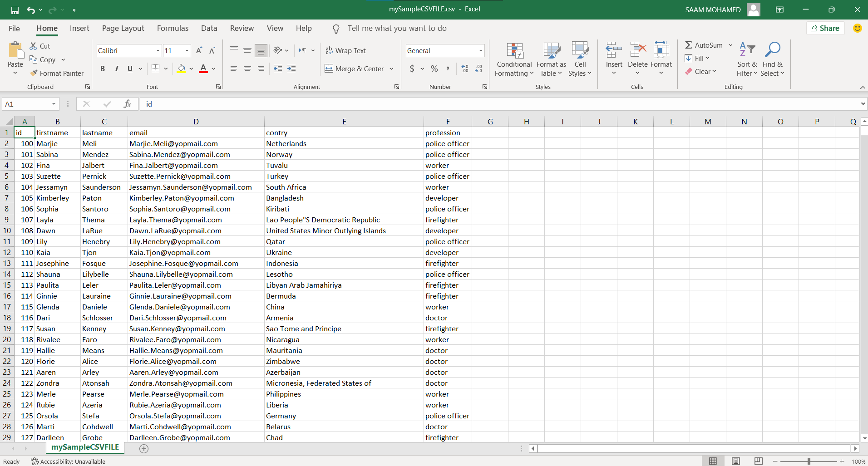Open Find & Select magnifier icon
This screenshot has width=868, height=466.
tap(772, 50)
